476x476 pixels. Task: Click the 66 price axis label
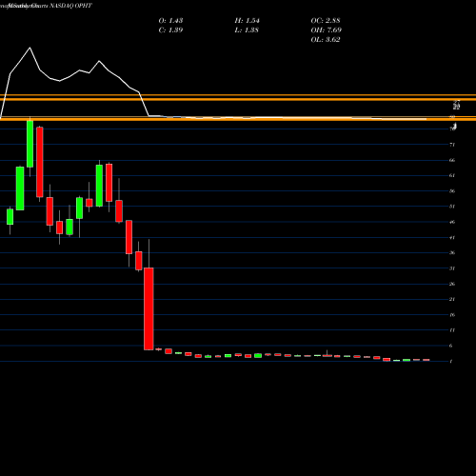[452, 160]
